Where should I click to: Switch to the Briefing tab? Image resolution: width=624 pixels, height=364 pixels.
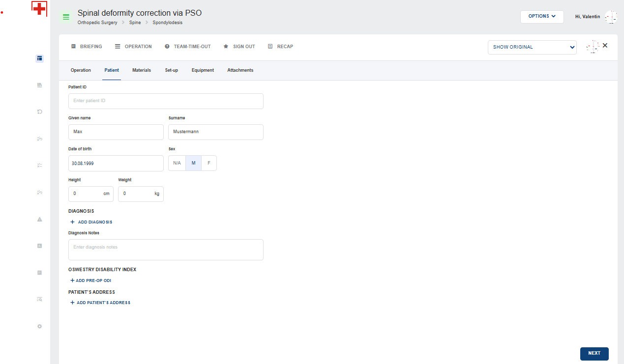click(x=87, y=47)
